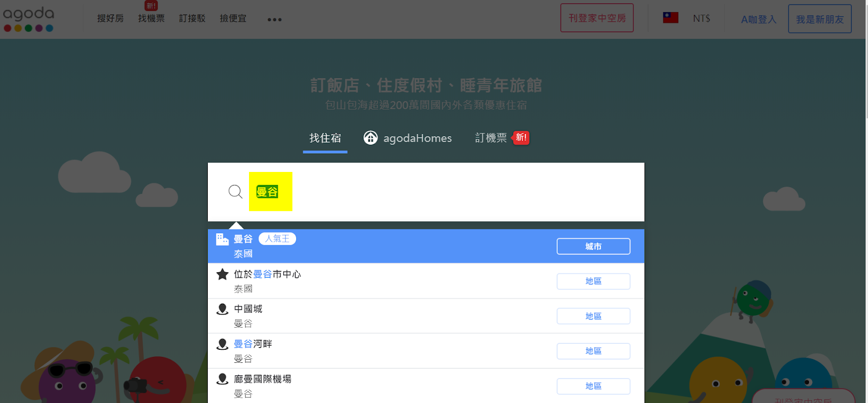Click the agodaHomes house icon
This screenshot has height=403, width=868.
tap(371, 138)
